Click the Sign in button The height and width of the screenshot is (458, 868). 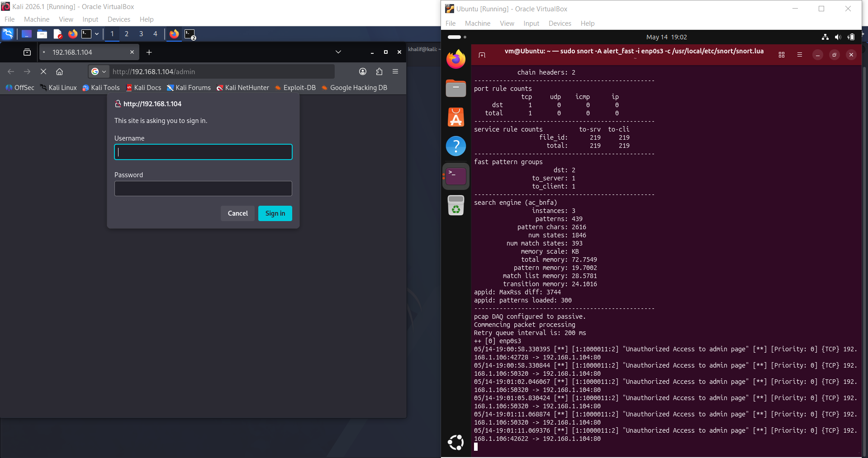coord(275,213)
